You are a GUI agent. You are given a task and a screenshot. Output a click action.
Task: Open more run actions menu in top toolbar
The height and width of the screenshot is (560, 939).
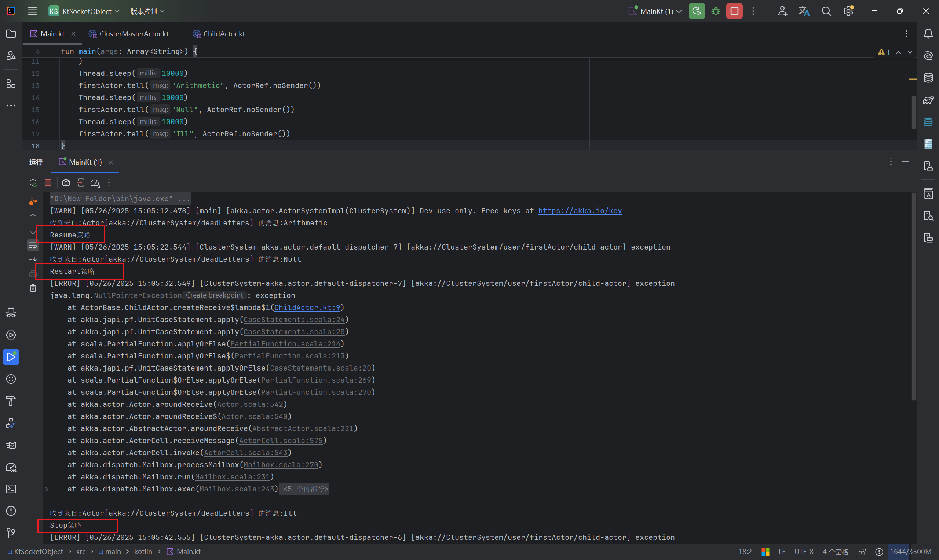click(x=753, y=11)
